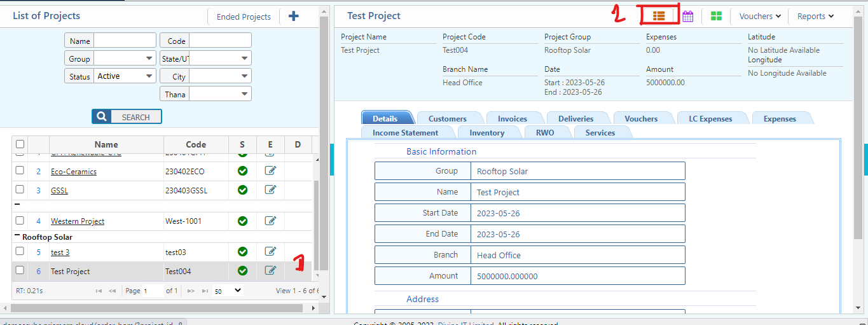Open the purple calendar icon

coord(687,16)
